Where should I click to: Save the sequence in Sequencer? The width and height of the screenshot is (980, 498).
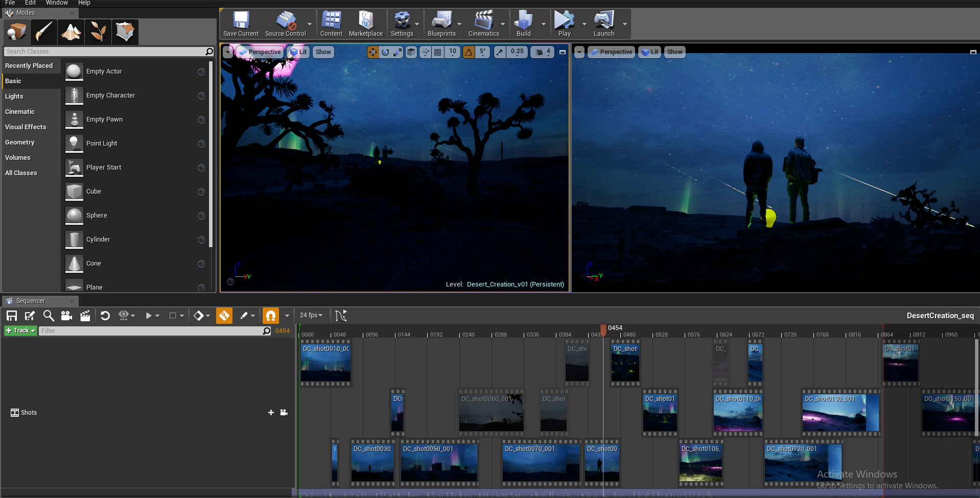pos(12,316)
